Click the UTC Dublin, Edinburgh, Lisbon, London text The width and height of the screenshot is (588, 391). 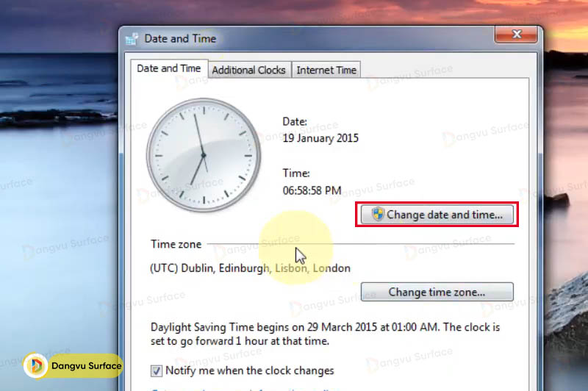tap(250, 269)
